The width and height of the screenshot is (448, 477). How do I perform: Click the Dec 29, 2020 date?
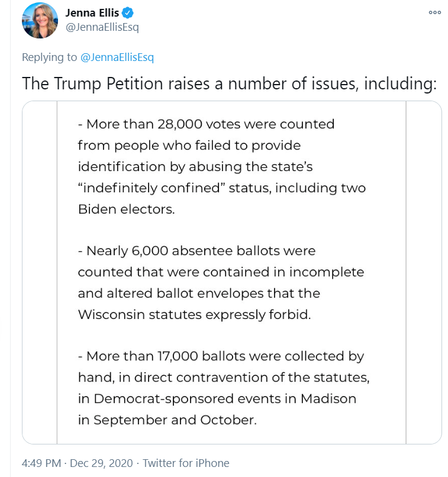pos(101,463)
